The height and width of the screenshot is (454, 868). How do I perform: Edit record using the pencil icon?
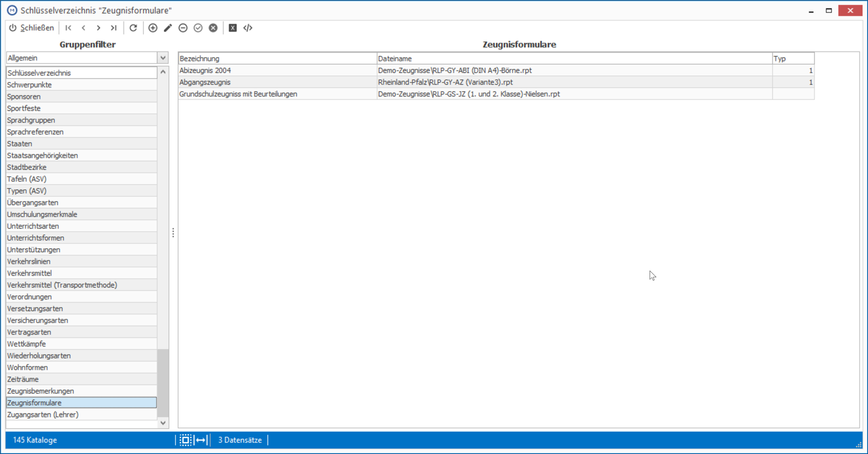point(168,28)
